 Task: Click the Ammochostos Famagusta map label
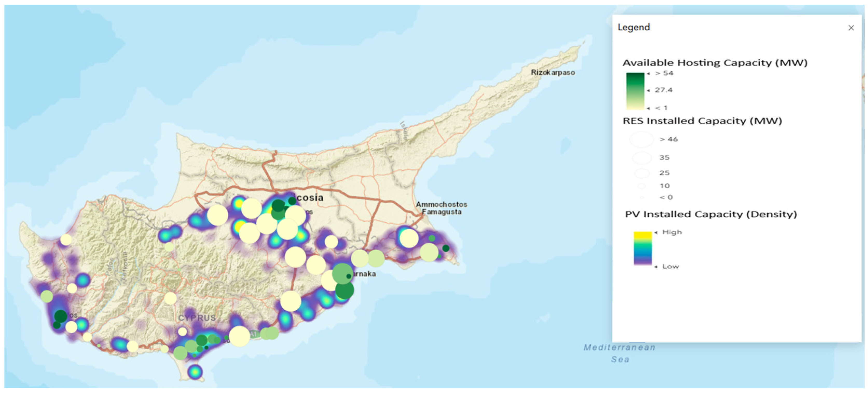click(x=442, y=208)
